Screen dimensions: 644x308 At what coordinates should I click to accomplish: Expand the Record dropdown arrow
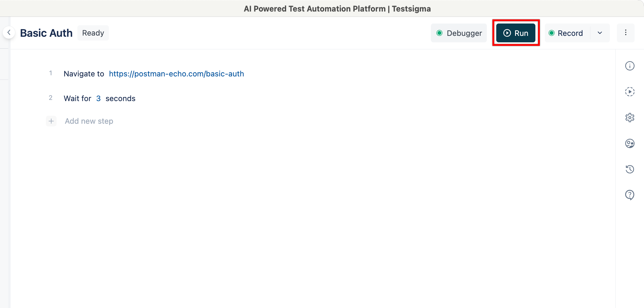(x=600, y=33)
